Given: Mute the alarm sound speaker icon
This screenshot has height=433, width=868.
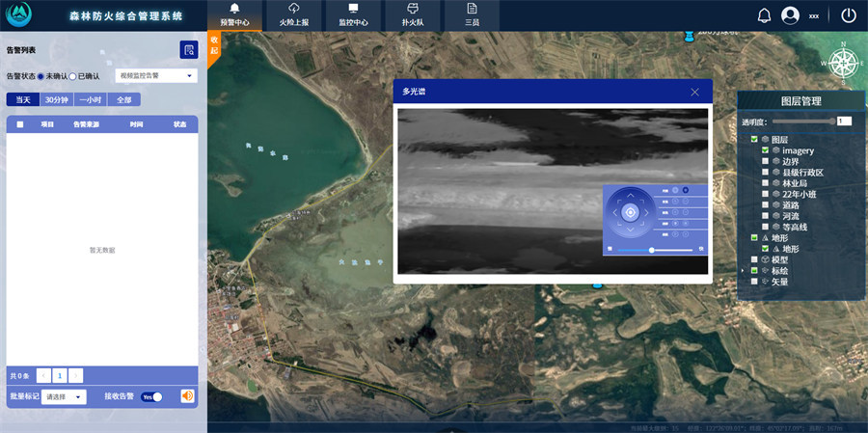Looking at the screenshot, I should pos(188,396).
